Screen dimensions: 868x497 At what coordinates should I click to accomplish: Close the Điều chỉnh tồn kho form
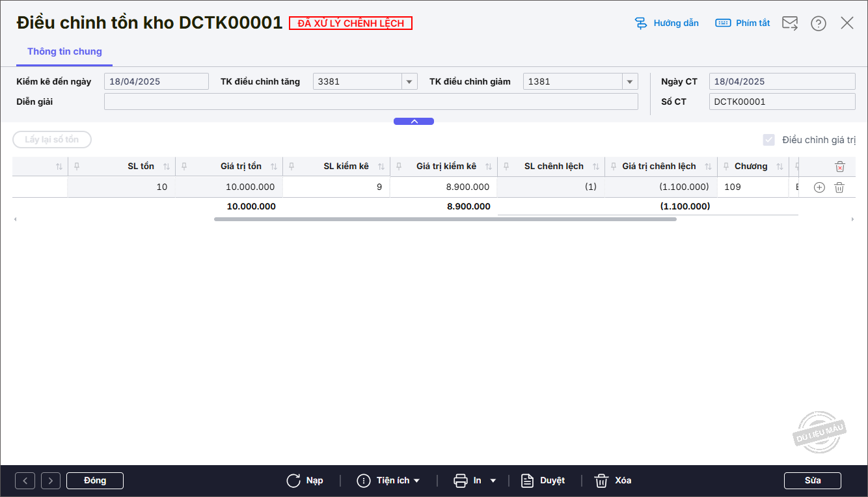(x=847, y=23)
